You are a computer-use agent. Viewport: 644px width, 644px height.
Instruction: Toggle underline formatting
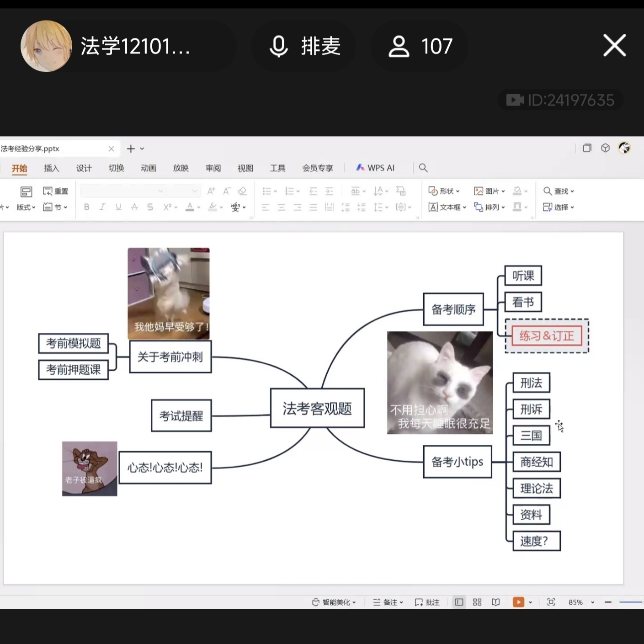[x=118, y=207]
